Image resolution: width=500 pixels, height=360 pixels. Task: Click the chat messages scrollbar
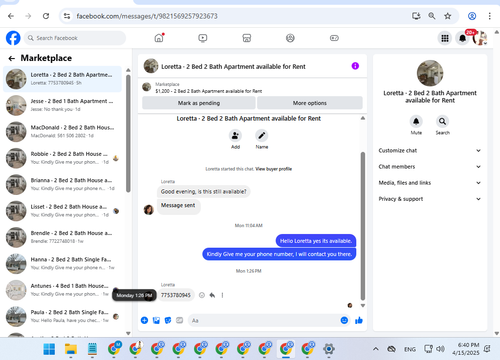point(363,227)
